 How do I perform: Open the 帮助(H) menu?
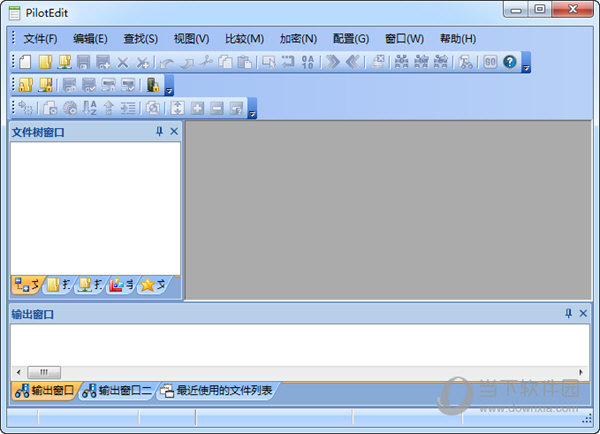458,39
